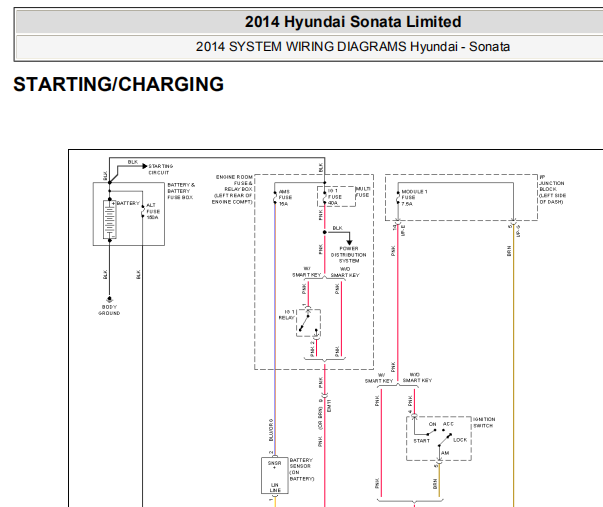Viewport: 603px width, 507px height.
Task: Click the "BATTERY & BATTERY FUSE BOX" label
Action: [x=181, y=191]
